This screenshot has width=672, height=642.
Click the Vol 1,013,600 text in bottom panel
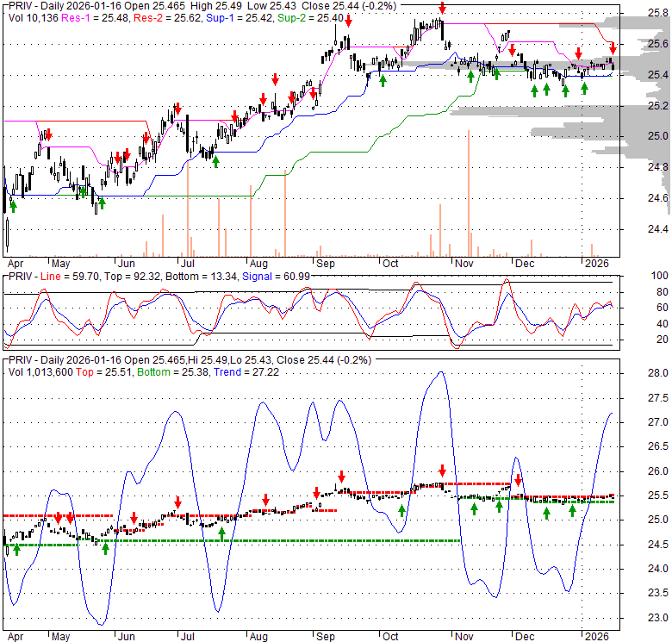41,371
